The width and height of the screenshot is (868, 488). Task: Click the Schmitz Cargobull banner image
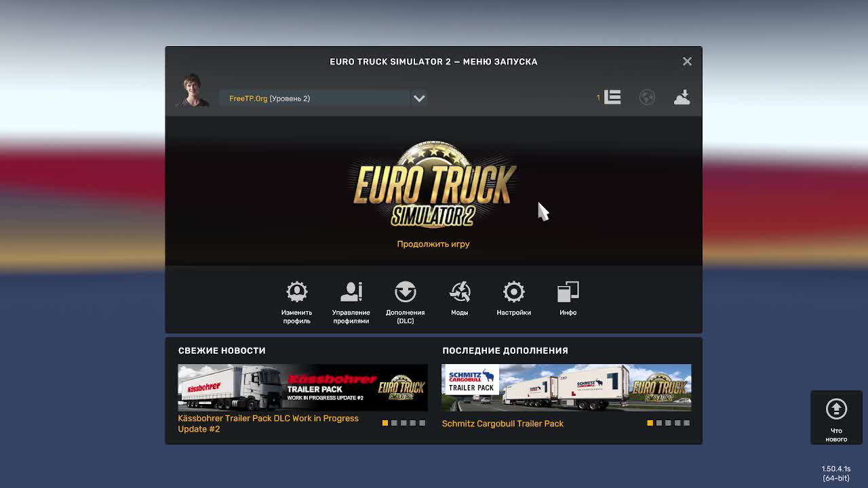click(566, 388)
